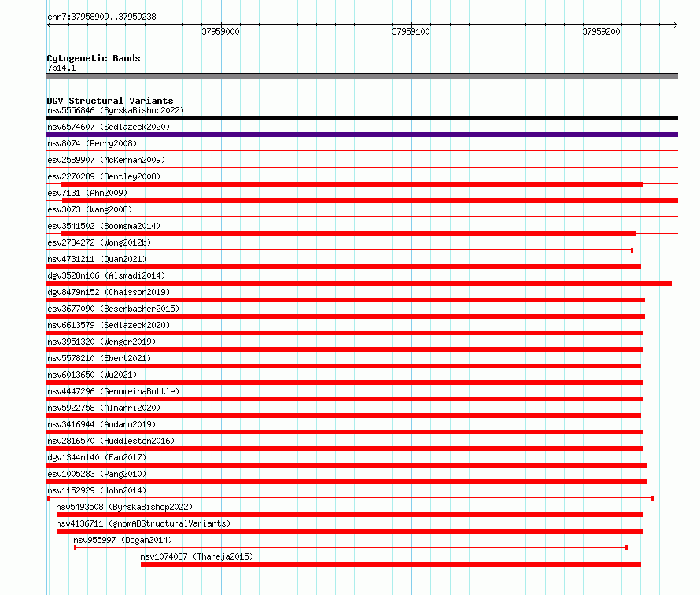This screenshot has width=700, height=595.
Task: Click the red dgv8479n152 variant bar
Action: click(345, 300)
